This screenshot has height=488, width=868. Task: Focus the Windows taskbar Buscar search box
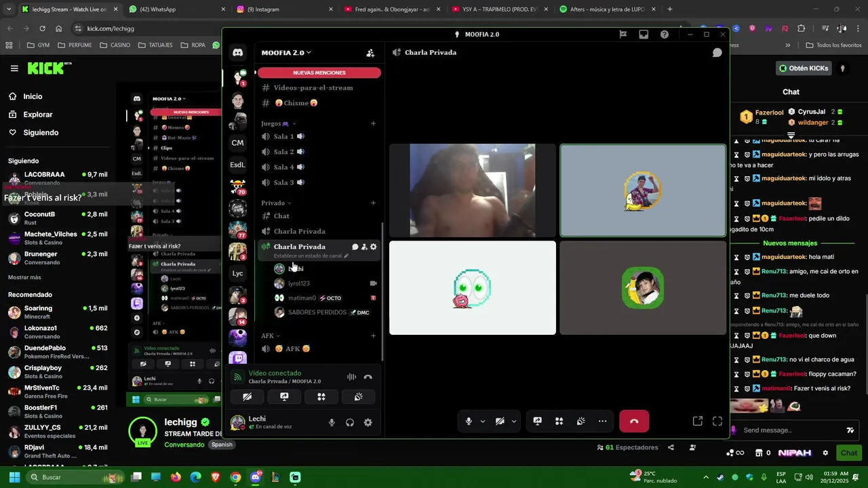[75, 477]
